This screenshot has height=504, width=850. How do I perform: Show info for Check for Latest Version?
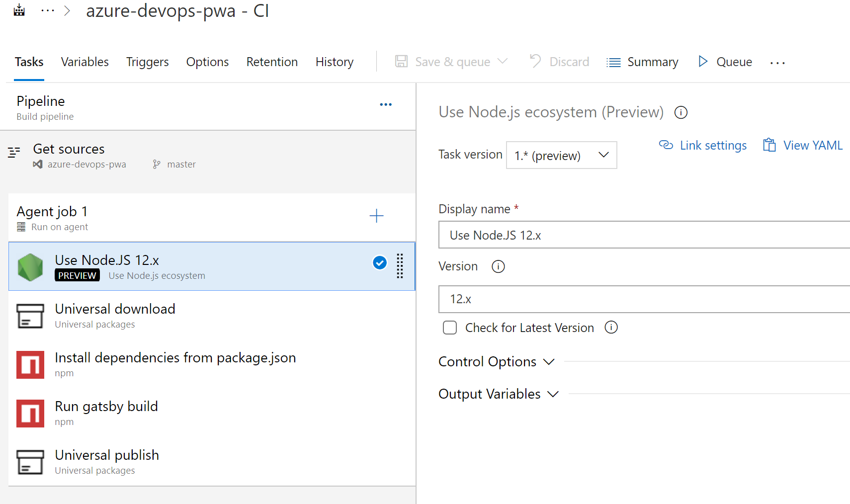[611, 327]
